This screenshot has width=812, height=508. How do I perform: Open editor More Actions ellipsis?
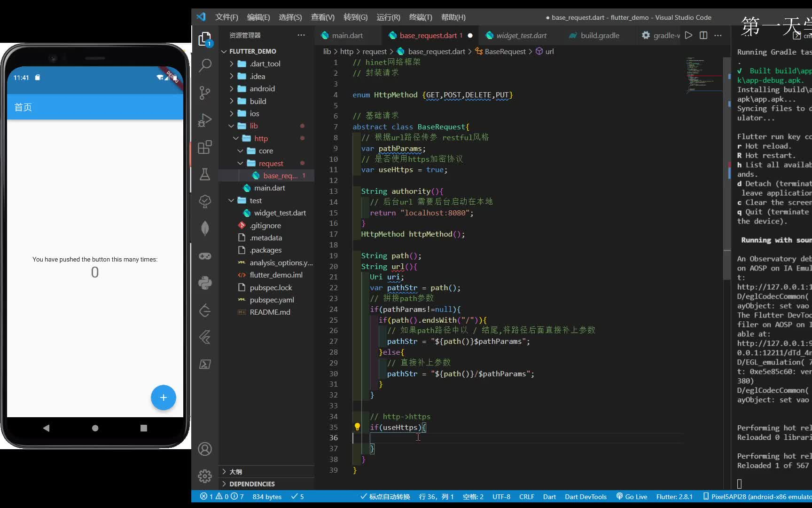pos(718,35)
